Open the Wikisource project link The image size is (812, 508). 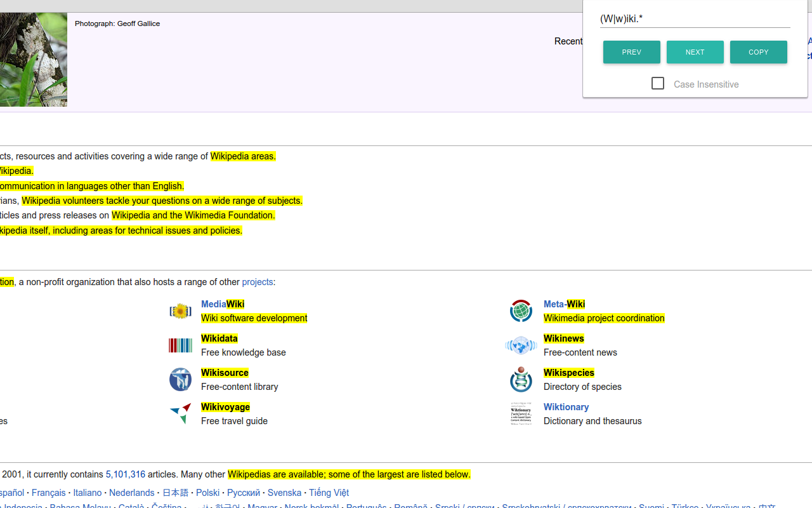pos(225,373)
